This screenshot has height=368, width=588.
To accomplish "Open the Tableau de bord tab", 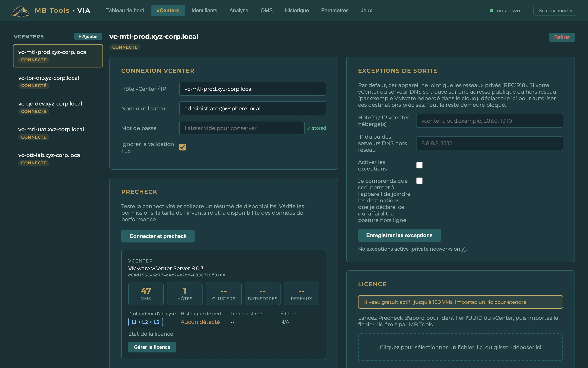I will [125, 10].
